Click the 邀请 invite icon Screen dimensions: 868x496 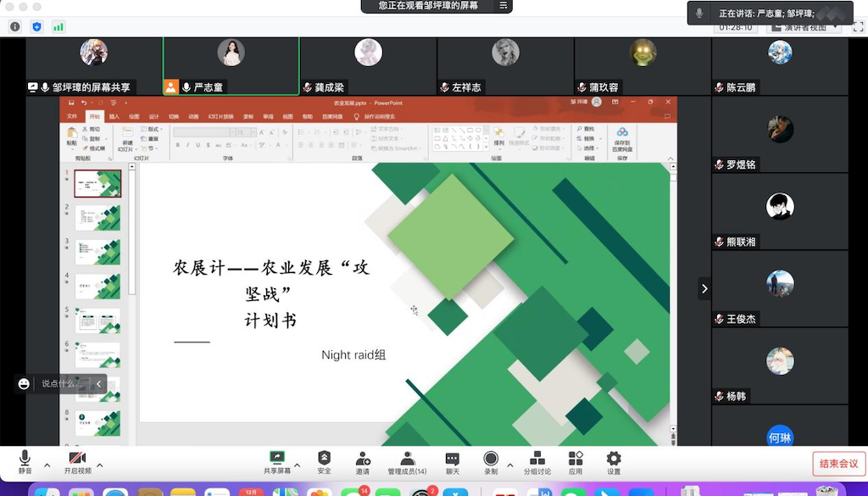point(363,459)
